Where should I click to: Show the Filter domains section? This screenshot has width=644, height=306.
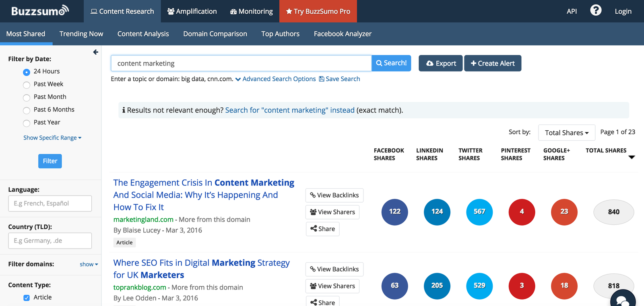(x=89, y=264)
